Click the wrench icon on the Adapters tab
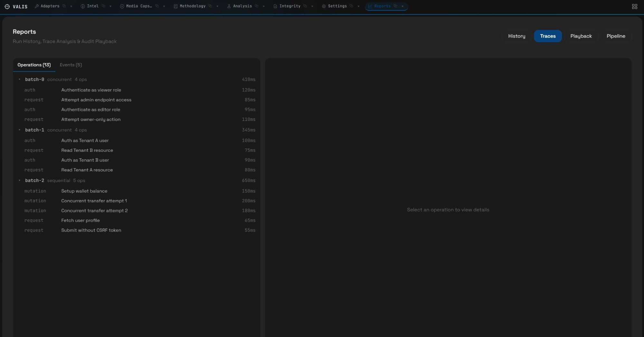This screenshot has width=644, height=337. (x=37, y=6)
